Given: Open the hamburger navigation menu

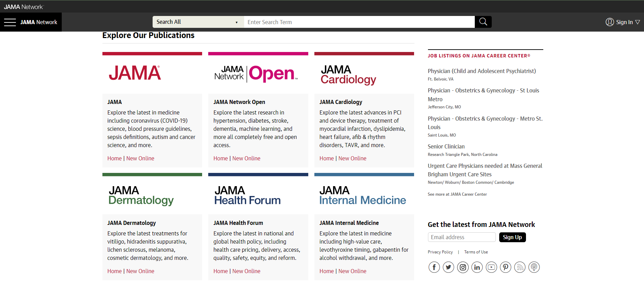Looking at the screenshot, I should pos(10,22).
